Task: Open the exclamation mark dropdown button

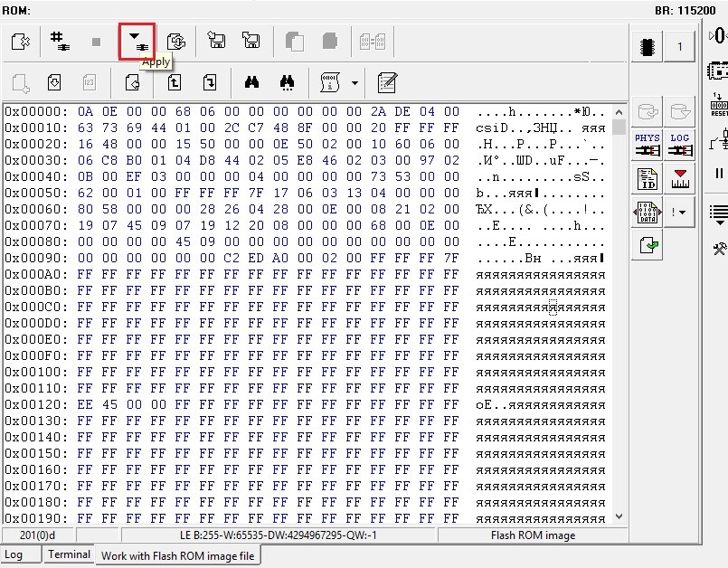Action: [680, 213]
